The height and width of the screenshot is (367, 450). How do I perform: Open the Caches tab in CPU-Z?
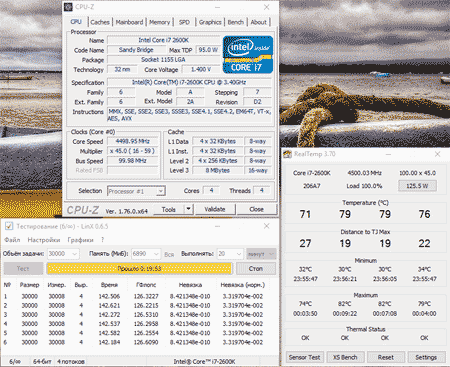coord(100,22)
